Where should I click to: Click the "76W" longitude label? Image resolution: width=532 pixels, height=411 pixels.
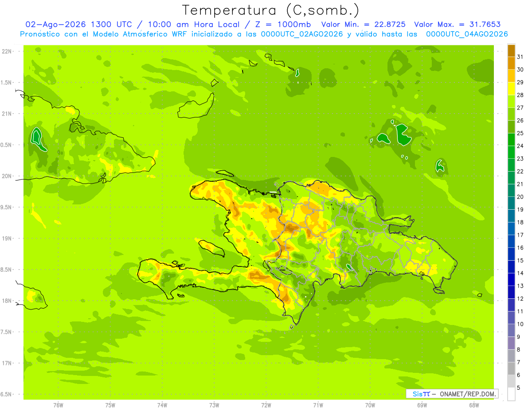click(58, 405)
